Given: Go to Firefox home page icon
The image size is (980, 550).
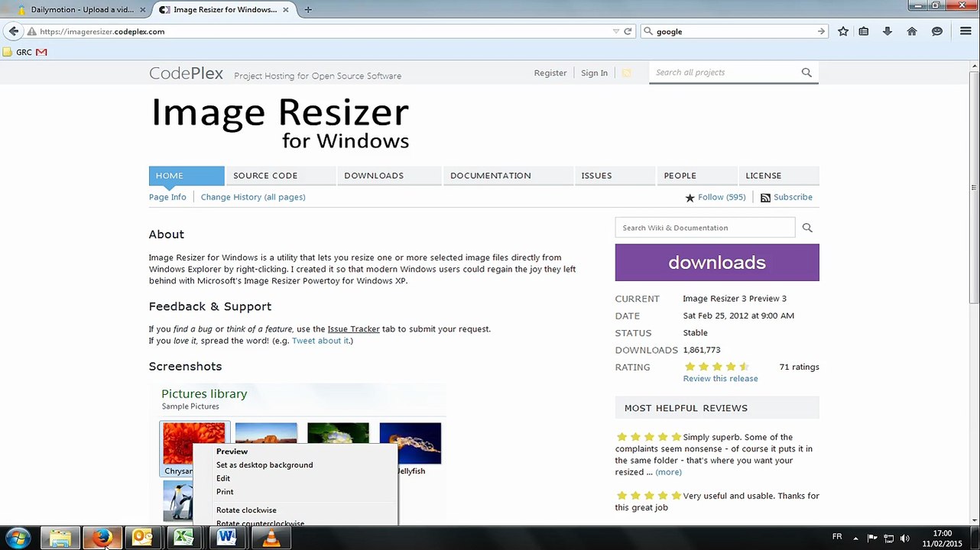Looking at the screenshot, I should (912, 31).
